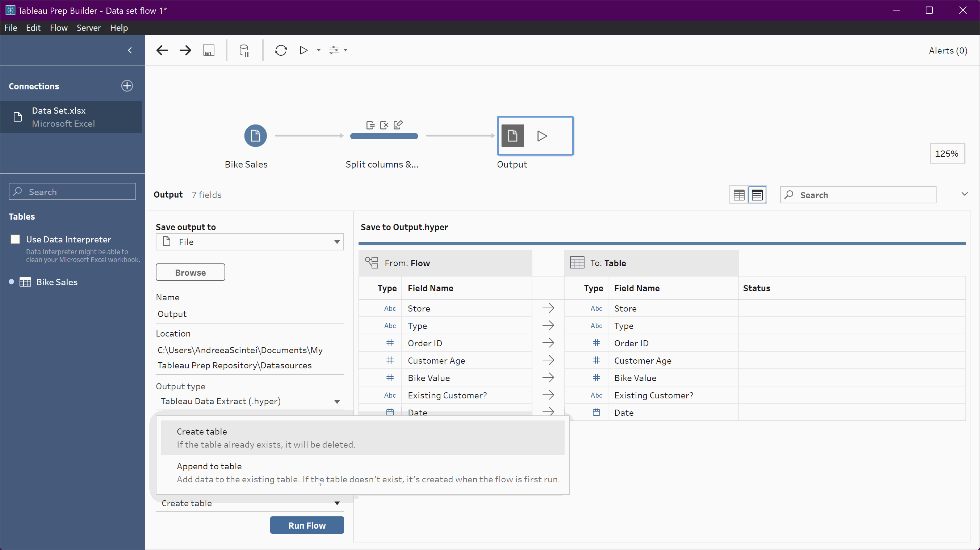980x550 pixels.
Task: Click the run play icon on Output step
Action: click(x=542, y=136)
